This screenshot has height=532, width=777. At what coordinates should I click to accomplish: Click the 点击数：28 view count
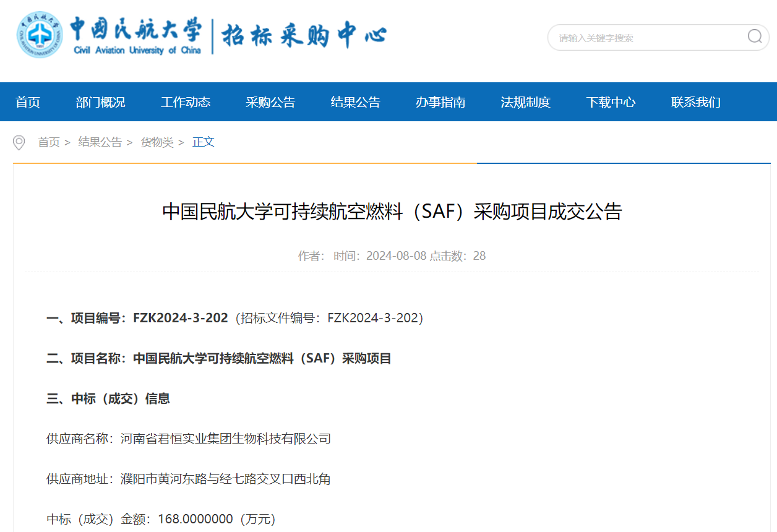(x=458, y=256)
